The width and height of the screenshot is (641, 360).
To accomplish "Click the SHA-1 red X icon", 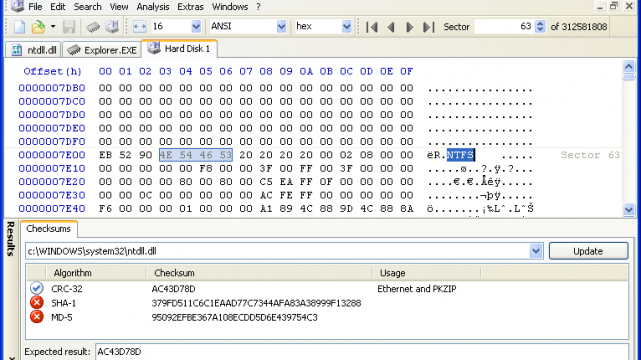I will pos(36,303).
